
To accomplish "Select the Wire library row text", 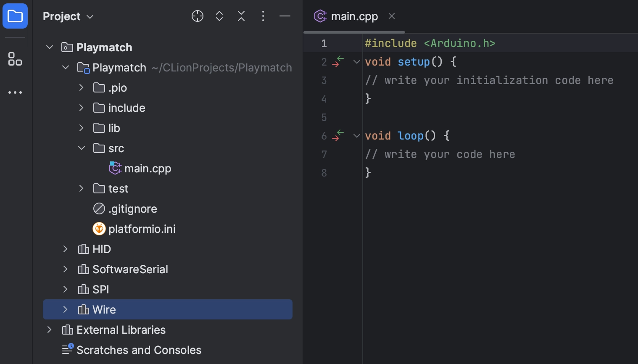I will (104, 310).
